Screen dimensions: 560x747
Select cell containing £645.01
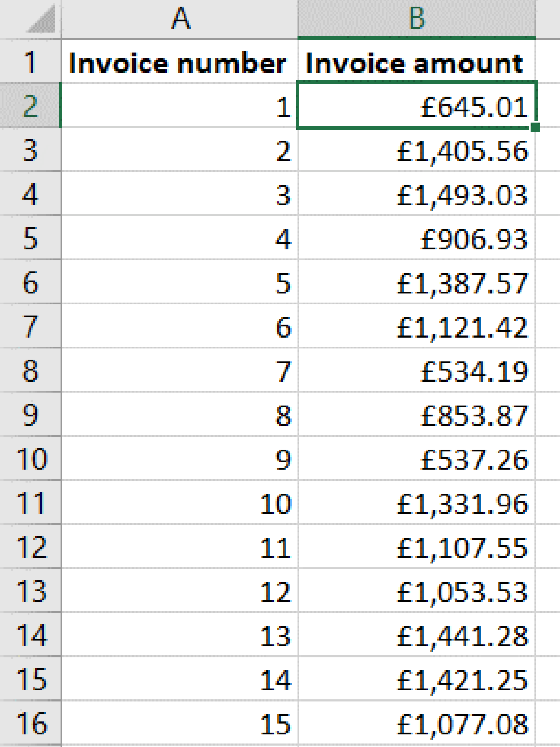point(416,106)
